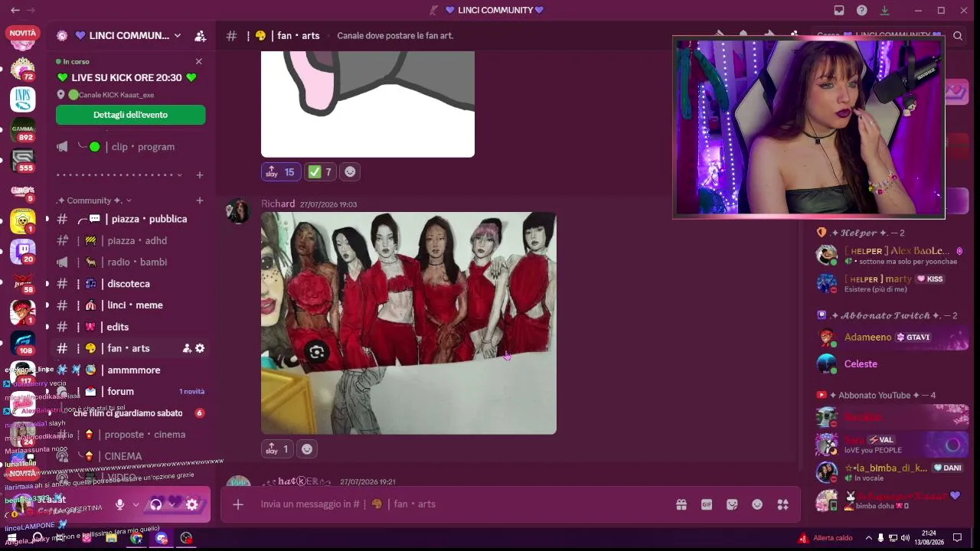Open the linci meme channel

129,305
